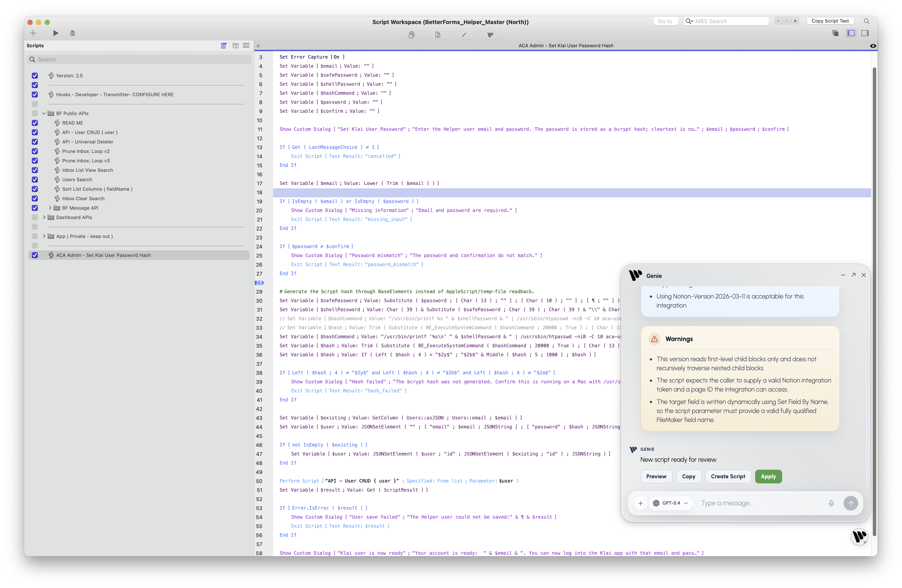Click the plus attachment icon in Genie input
The width and height of the screenshot is (902, 588).
point(640,503)
